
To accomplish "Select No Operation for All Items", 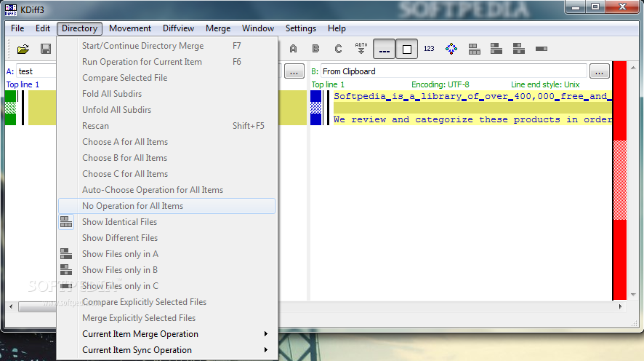I will click(166, 206).
